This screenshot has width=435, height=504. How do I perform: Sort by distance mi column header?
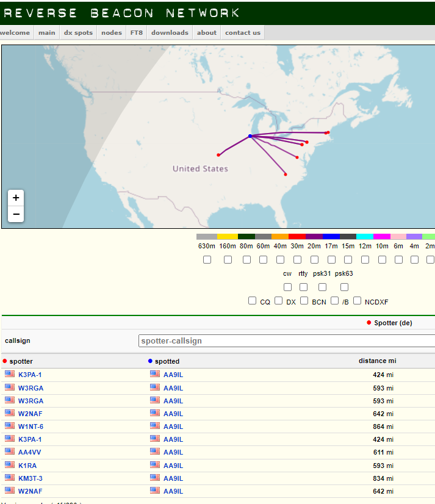[376, 361]
